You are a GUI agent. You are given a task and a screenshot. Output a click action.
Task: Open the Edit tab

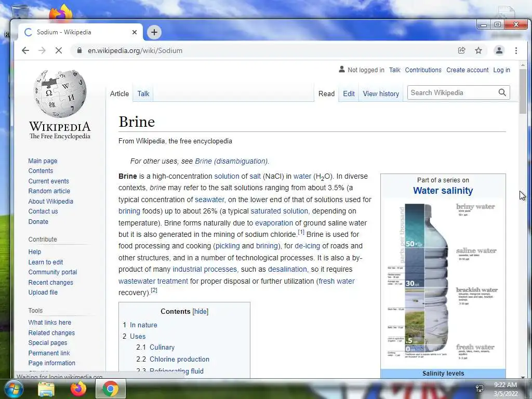[349, 94]
